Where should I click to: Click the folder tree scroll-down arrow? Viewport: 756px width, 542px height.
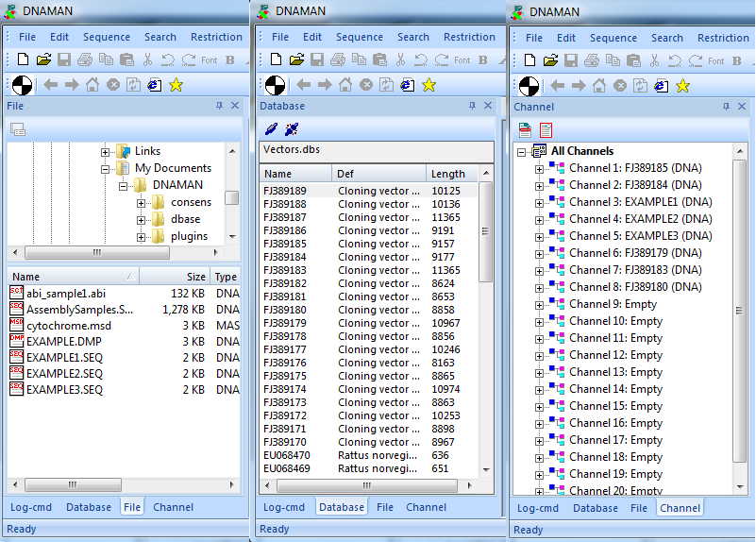(x=232, y=237)
